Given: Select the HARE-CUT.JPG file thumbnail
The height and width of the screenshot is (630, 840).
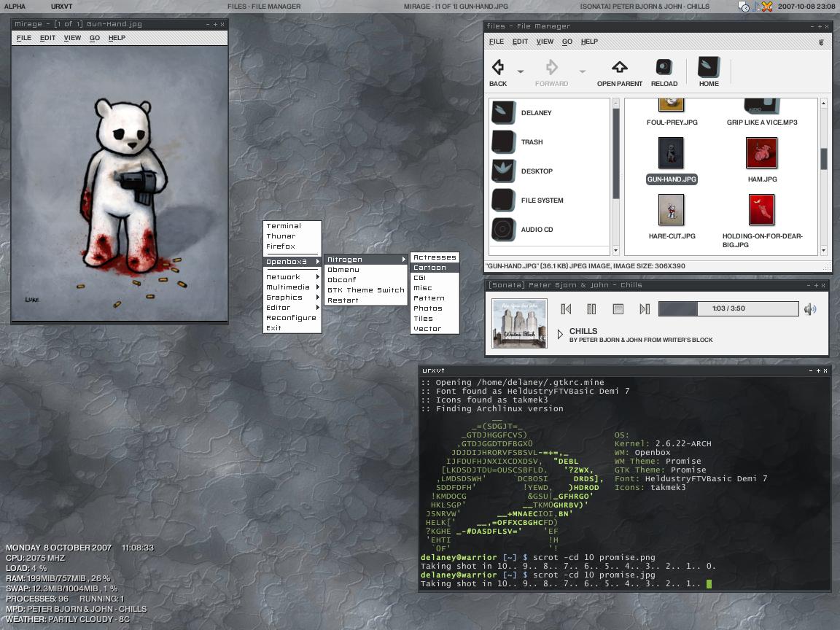Looking at the screenshot, I should click(x=672, y=209).
